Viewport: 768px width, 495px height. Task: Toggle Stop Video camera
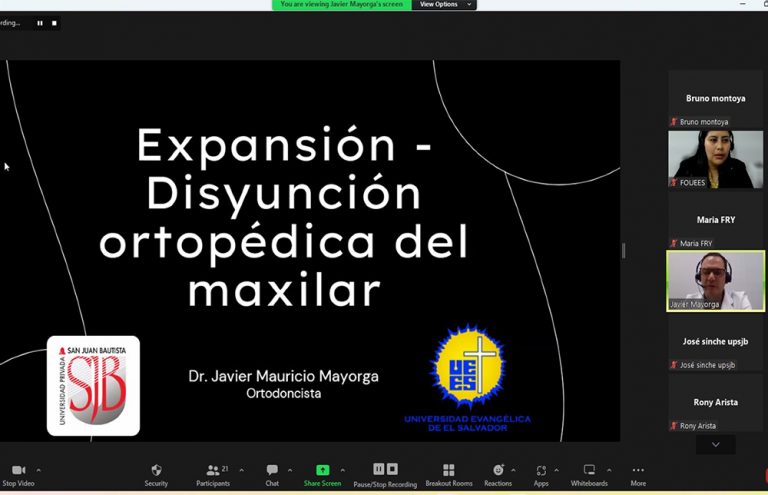pos(18,470)
